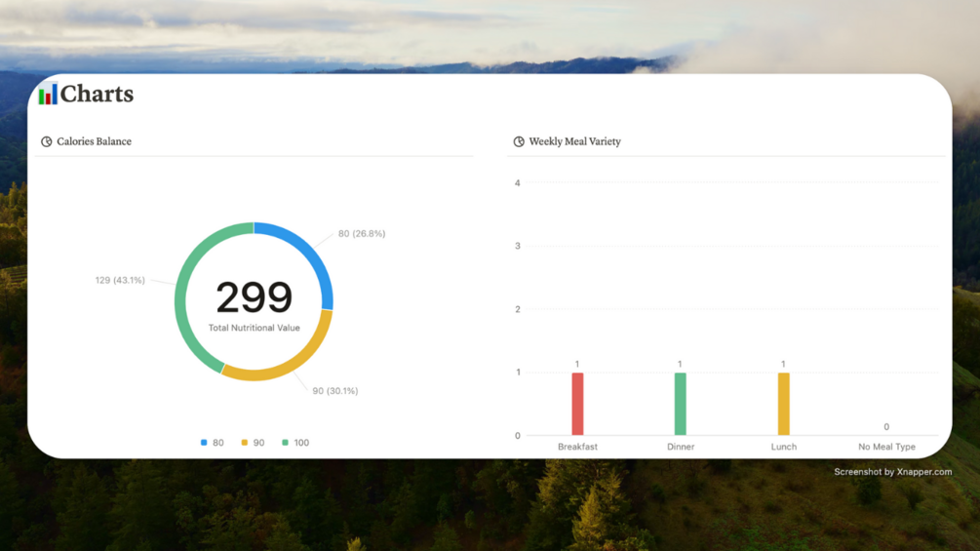
Task: Click the yellow 90 legend swatch
Action: 245,443
